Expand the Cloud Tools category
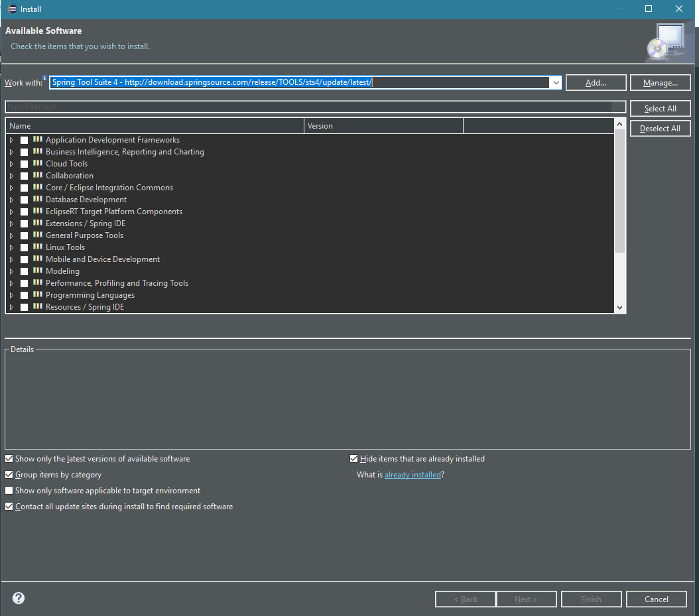Image resolution: width=699 pixels, height=616 pixels. [x=11, y=164]
